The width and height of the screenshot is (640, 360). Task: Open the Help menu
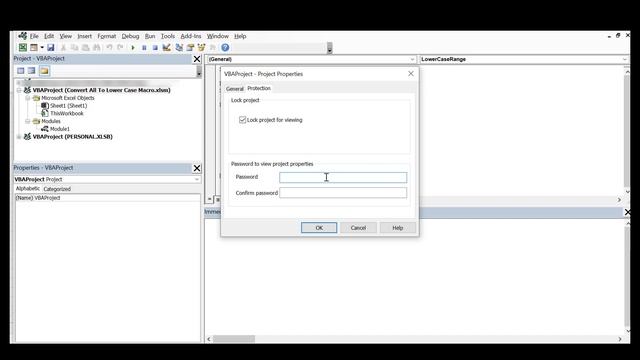240,36
